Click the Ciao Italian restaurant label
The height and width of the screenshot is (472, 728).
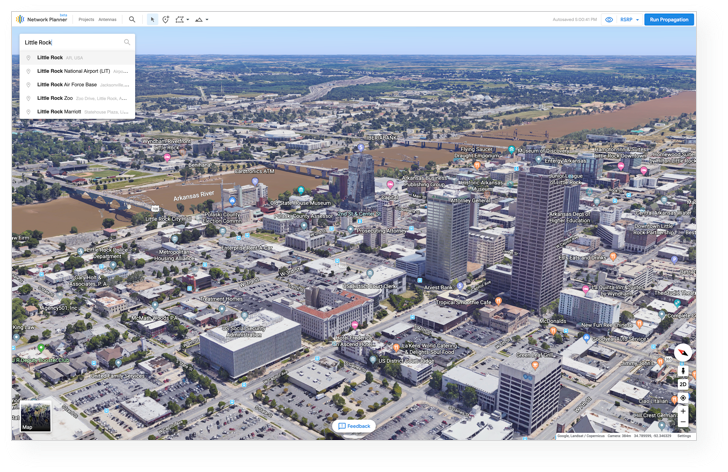(x=654, y=401)
